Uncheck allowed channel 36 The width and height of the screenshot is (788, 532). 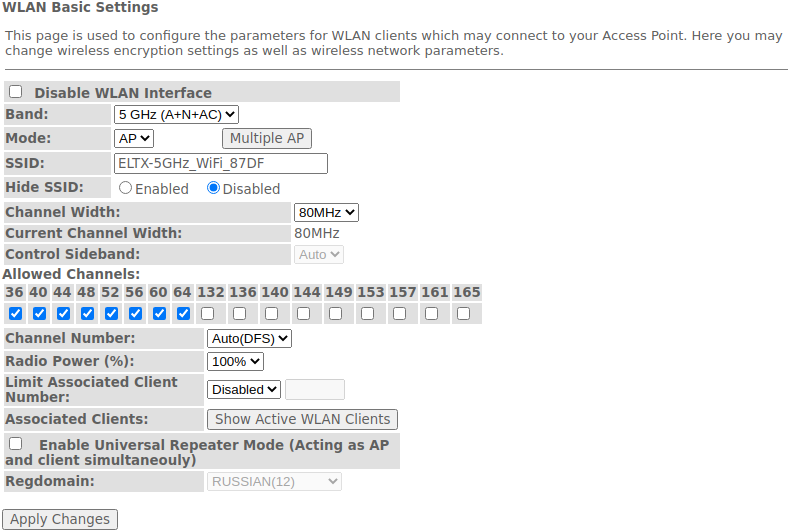(x=15, y=313)
